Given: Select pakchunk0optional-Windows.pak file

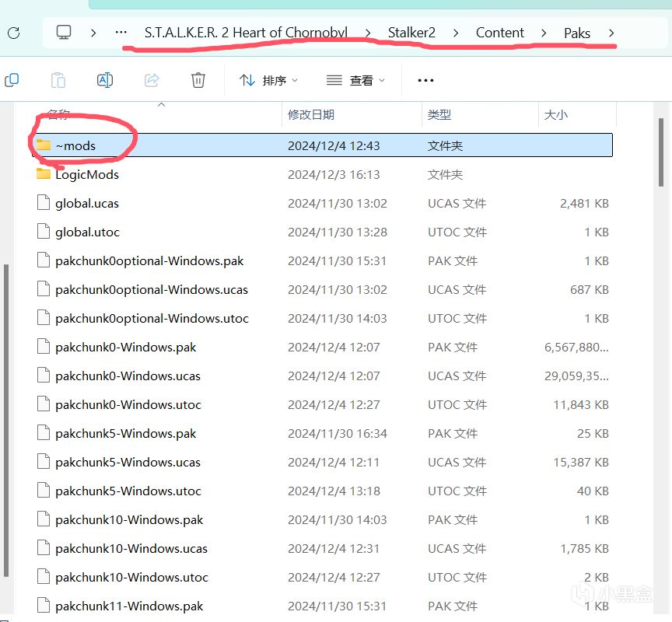Looking at the screenshot, I should tap(322, 260).
